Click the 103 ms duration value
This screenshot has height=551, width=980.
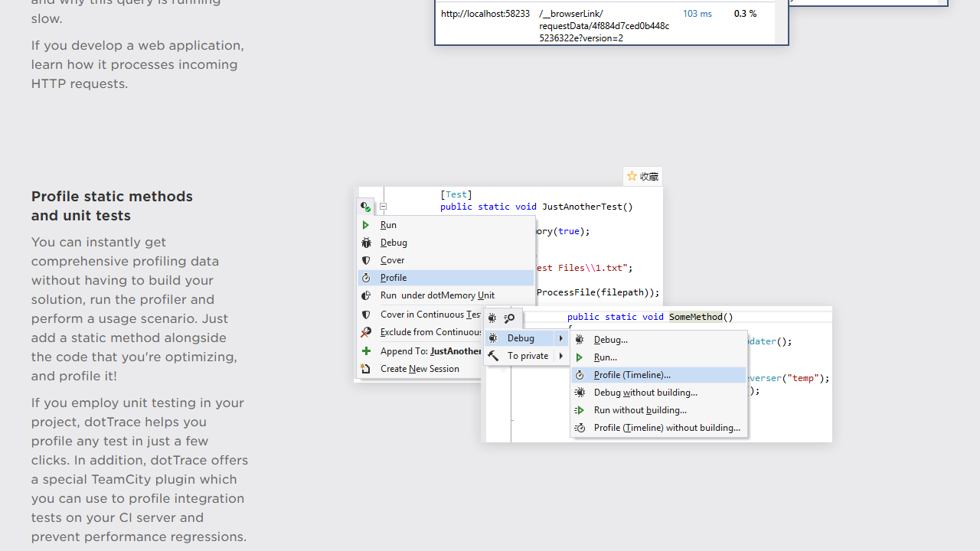point(697,14)
